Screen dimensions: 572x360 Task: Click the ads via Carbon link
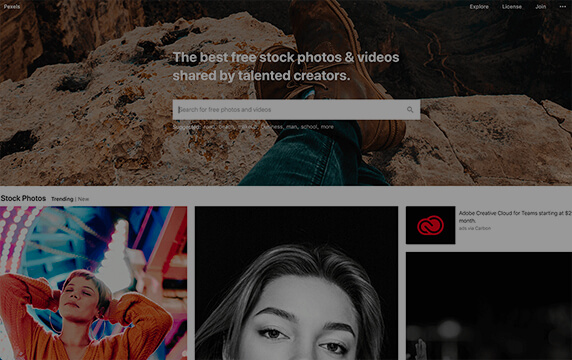coord(475,228)
